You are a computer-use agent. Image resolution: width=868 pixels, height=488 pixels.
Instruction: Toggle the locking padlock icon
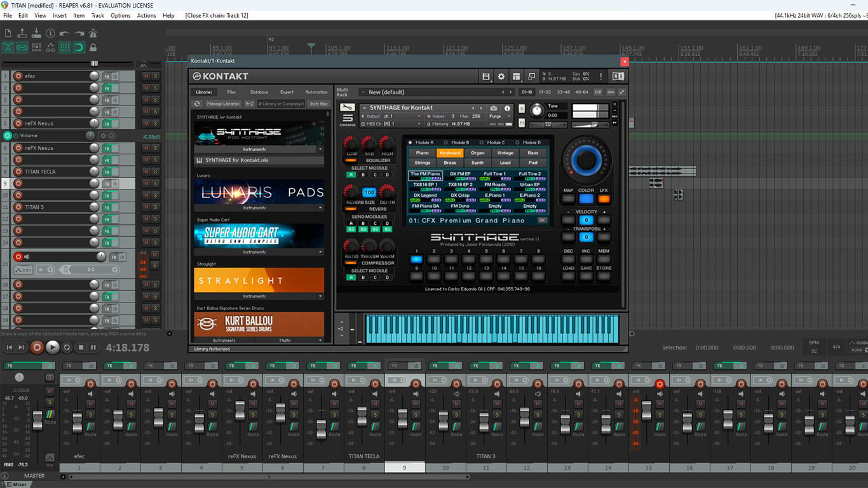(x=93, y=47)
